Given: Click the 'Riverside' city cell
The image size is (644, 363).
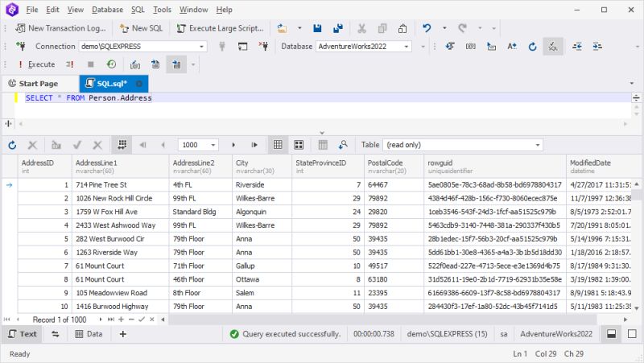Looking at the screenshot, I should click(x=262, y=185).
